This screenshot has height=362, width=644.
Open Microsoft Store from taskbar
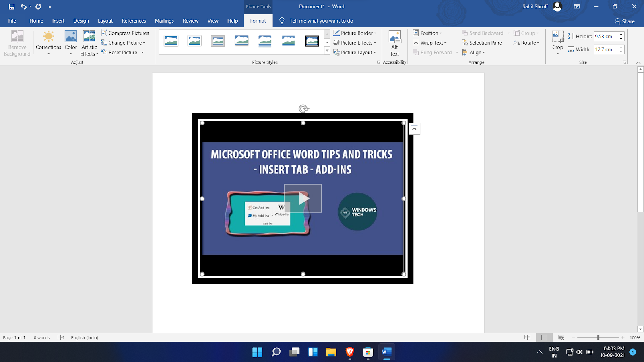pos(368,352)
